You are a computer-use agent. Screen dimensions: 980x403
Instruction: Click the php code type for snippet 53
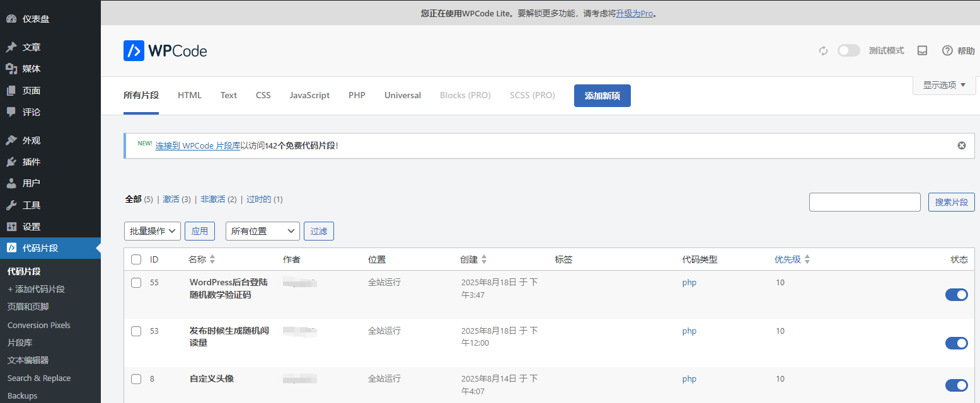pyautogui.click(x=689, y=331)
